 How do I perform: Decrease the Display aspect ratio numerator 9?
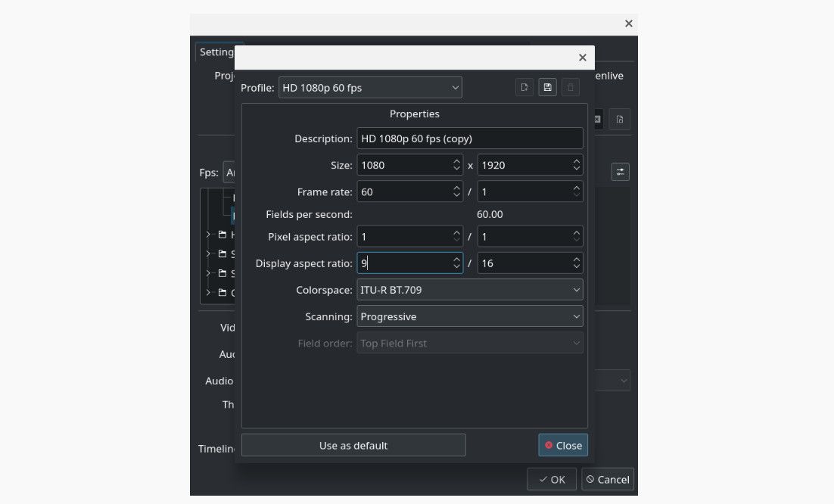coord(456,267)
